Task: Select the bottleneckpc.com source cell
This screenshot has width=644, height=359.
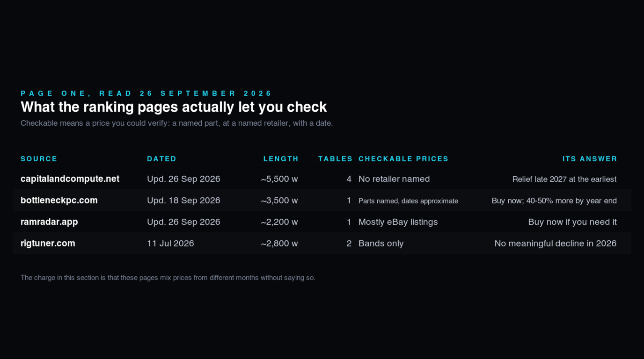Action: 59,201
